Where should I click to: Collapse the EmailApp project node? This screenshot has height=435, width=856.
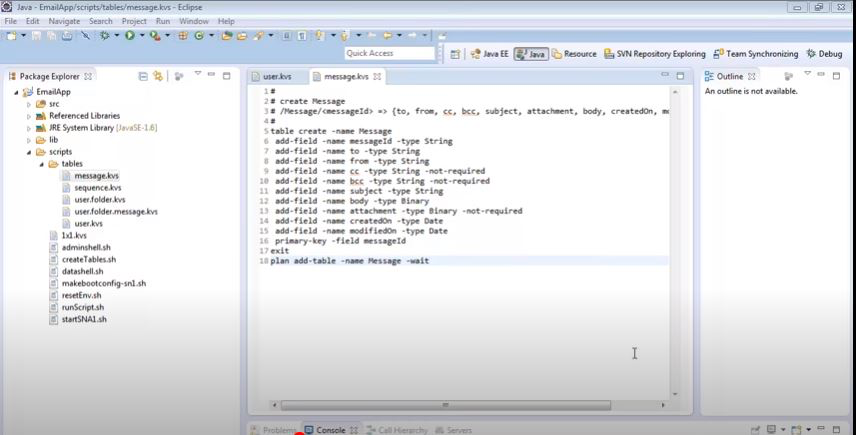pyautogui.click(x=16, y=92)
